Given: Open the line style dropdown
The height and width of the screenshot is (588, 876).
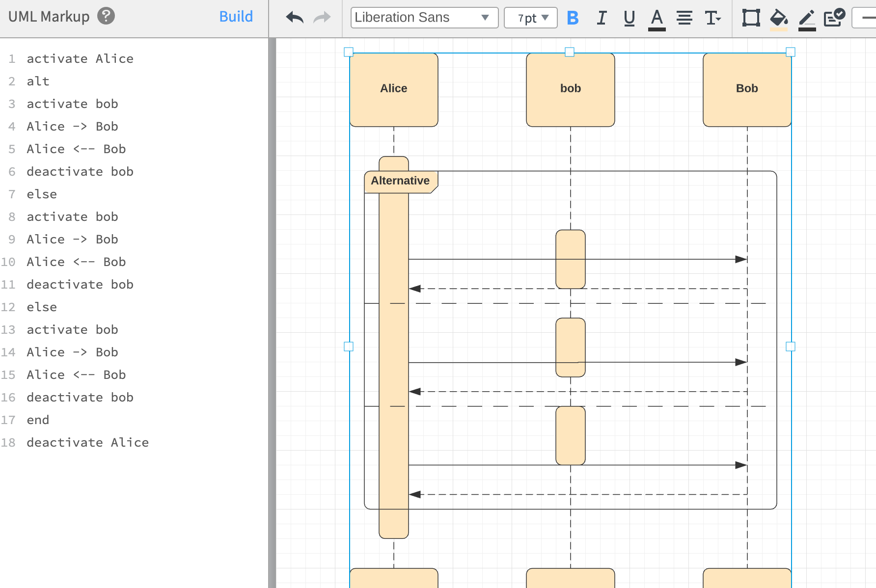Looking at the screenshot, I should point(864,18).
